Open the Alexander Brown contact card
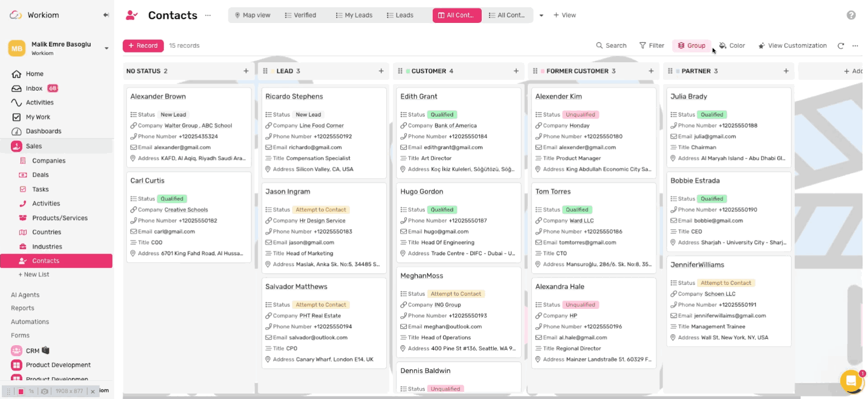This screenshot has height=399, width=868. [189, 128]
